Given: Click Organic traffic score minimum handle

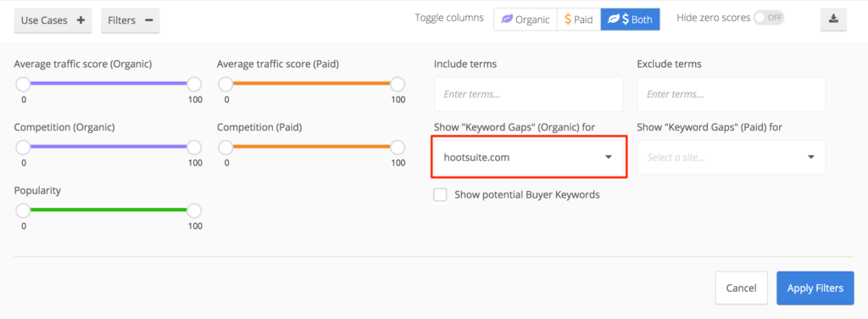Looking at the screenshot, I should tap(23, 84).
